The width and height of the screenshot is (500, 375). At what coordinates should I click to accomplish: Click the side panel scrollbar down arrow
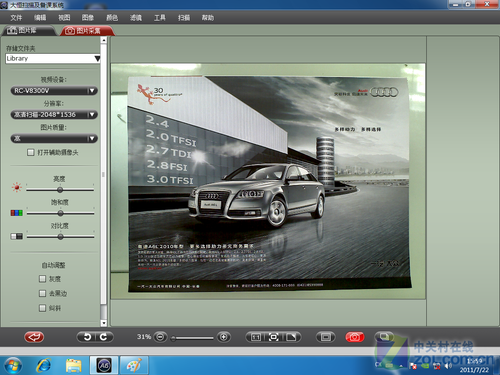pos(104,323)
